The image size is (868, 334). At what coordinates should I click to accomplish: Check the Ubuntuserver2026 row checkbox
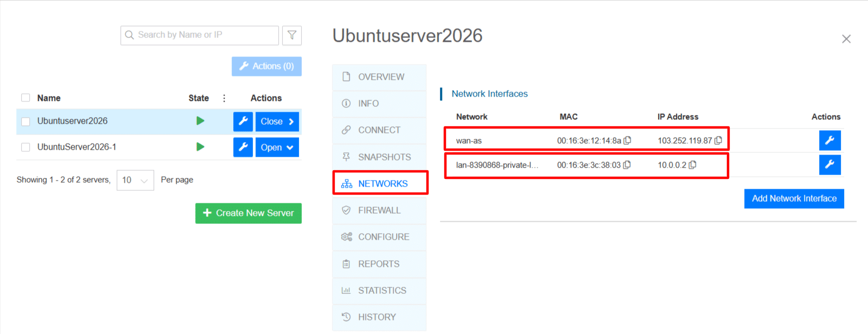(25, 121)
